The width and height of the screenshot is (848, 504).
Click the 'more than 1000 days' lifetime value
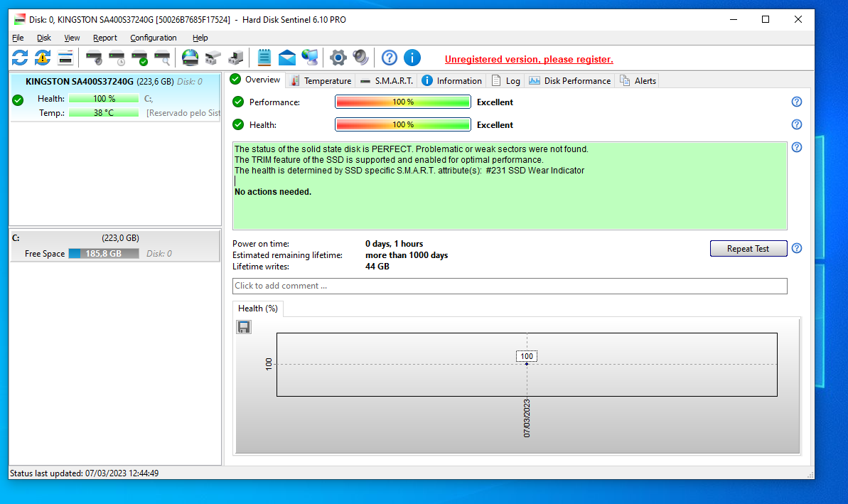coord(407,255)
